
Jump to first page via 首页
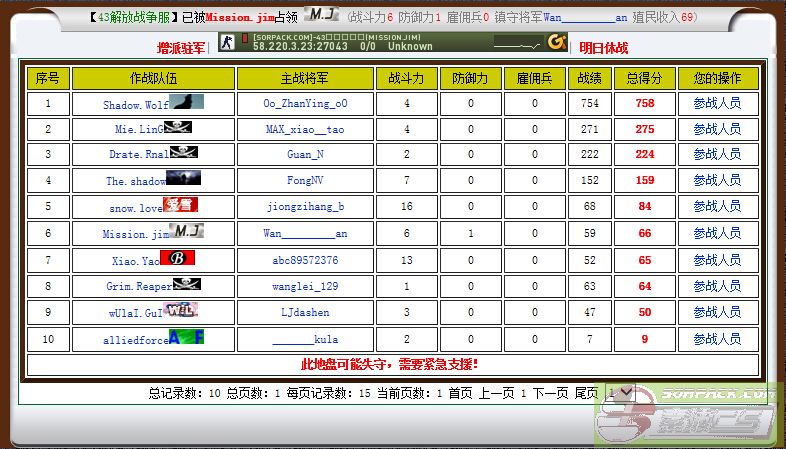(x=460, y=393)
